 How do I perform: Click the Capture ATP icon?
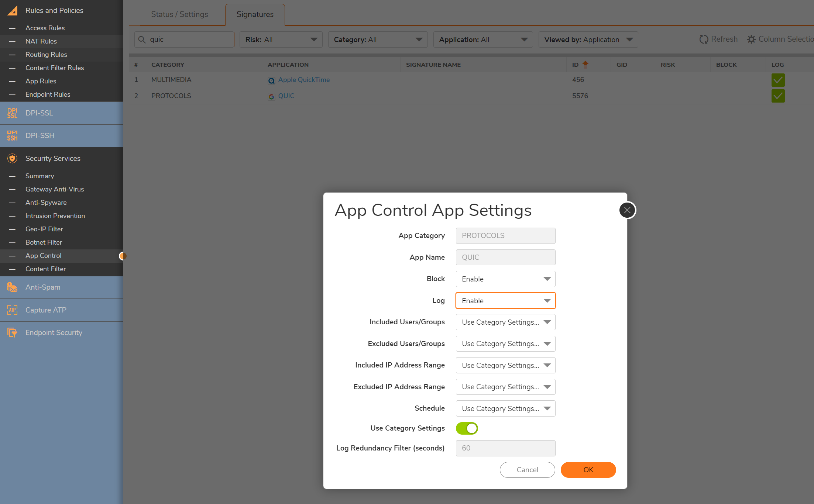(x=12, y=310)
